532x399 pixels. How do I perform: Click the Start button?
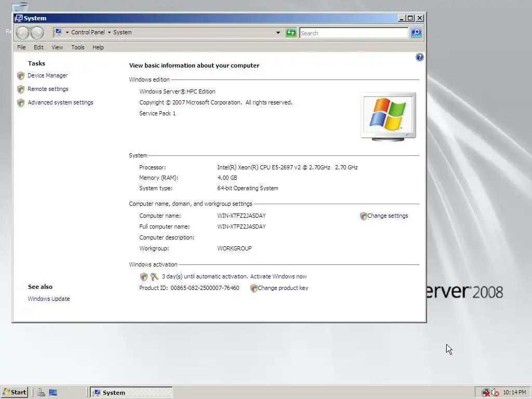point(14,393)
